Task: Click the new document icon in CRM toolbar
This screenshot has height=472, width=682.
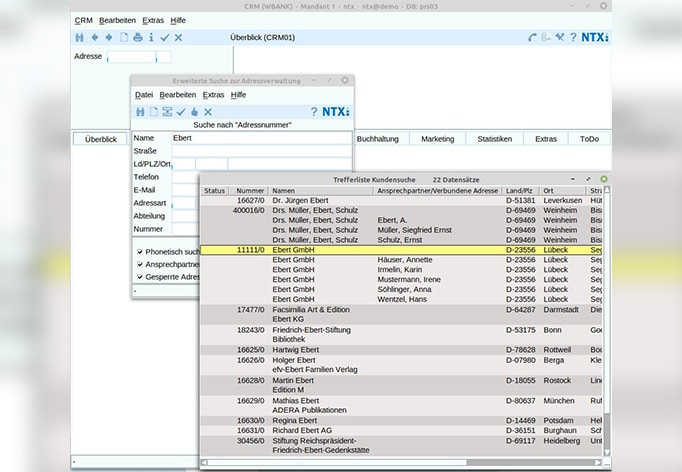Action: (x=124, y=37)
